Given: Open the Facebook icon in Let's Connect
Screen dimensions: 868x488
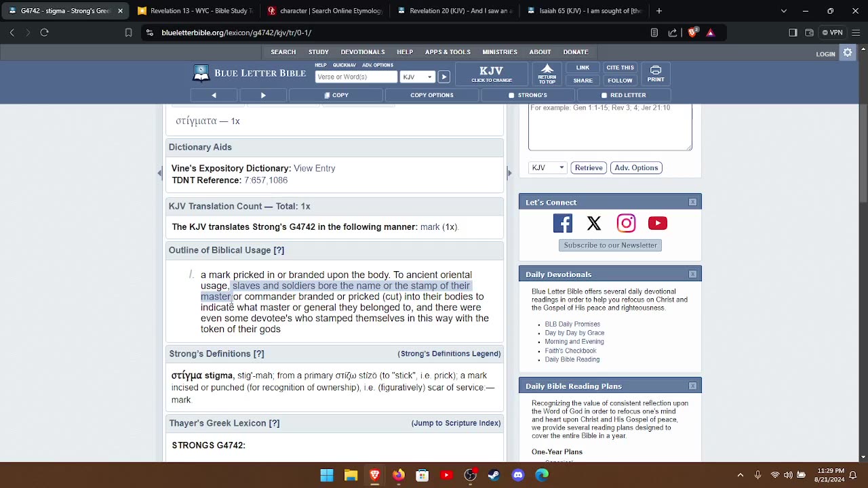Looking at the screenshot, I should tap(563, 223).
